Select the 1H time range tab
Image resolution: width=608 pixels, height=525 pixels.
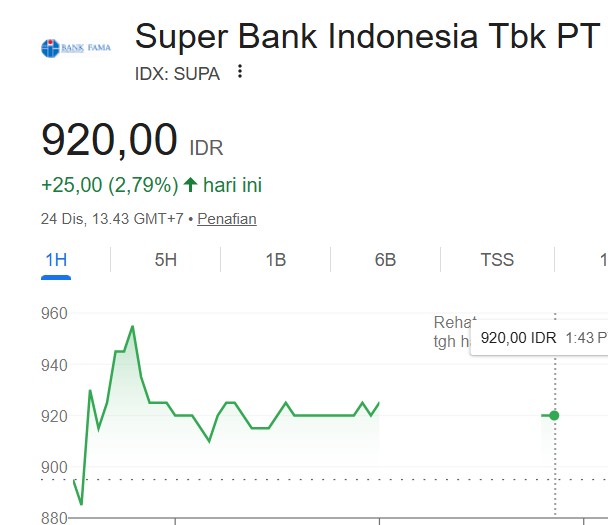[56, 260]
